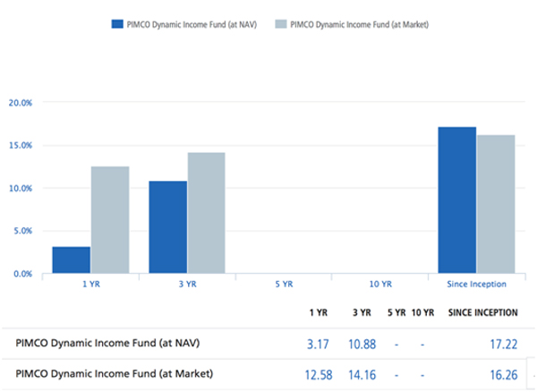Viewport: 537px width, 392px height.
Task: Click the '3 YR' x-axis label
Action: pos(188,285)
